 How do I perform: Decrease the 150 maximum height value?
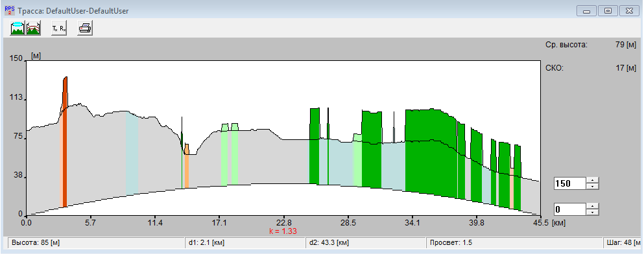pos(592,187)
